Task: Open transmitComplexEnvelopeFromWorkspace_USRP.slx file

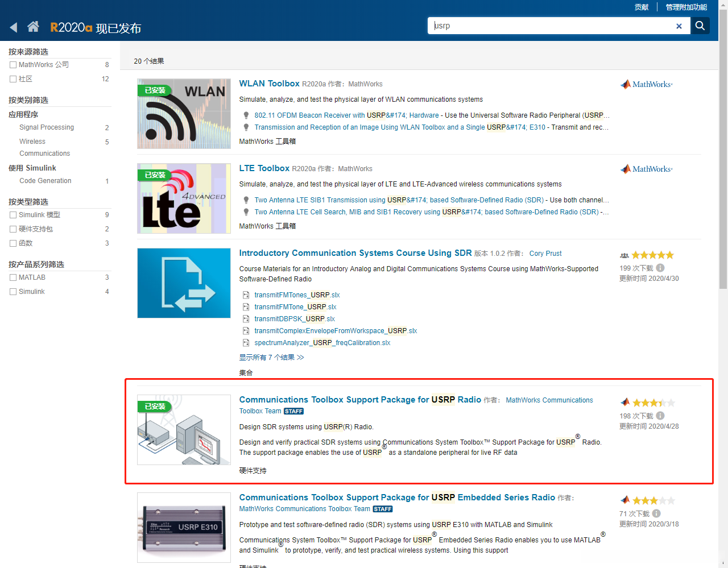Action: [x=336, y=331]
